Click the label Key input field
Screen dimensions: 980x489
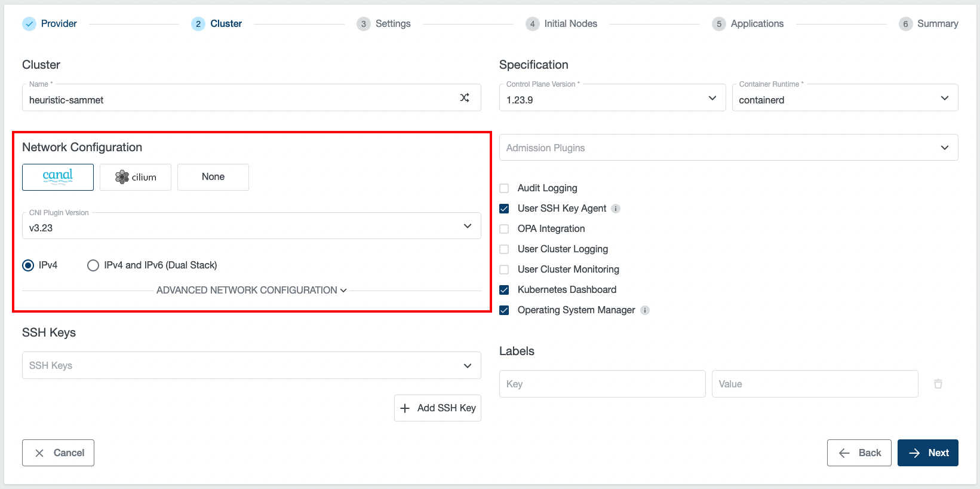click(x=602, y=384)
